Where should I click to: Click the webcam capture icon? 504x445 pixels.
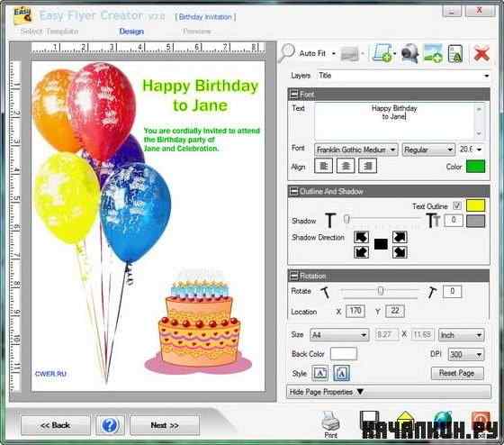click(409, 53)
